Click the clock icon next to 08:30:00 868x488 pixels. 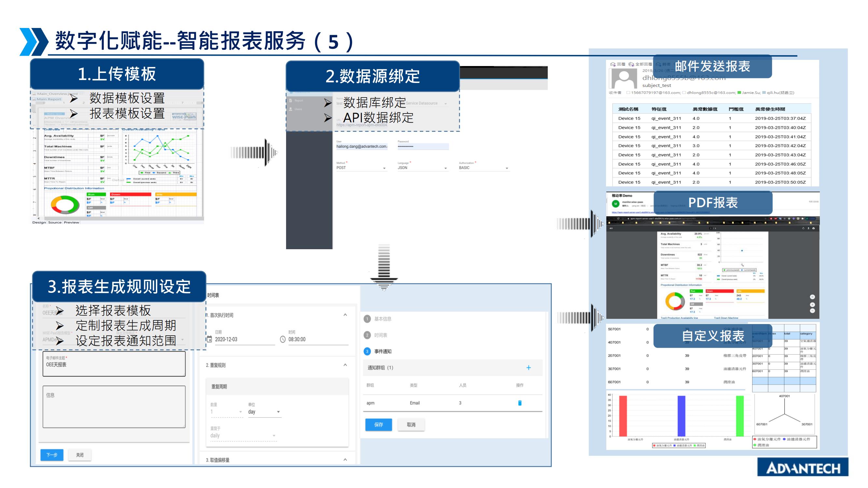coord(283,339)
